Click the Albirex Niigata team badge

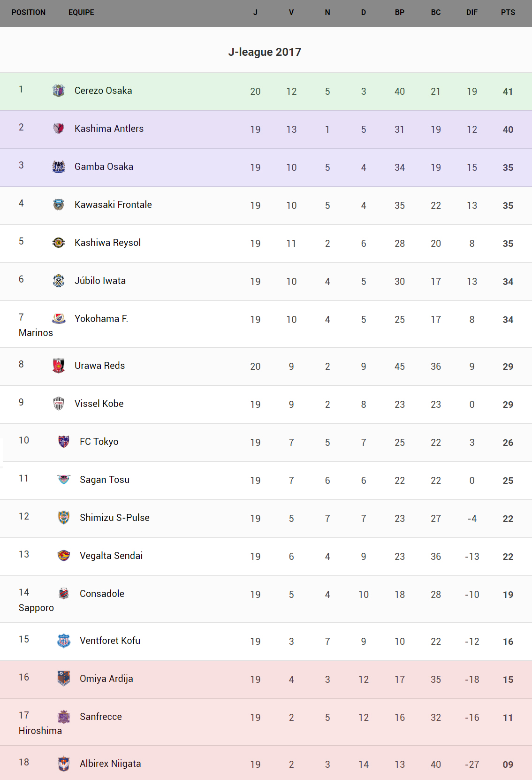pyautogui.click(x=64, y=764)
